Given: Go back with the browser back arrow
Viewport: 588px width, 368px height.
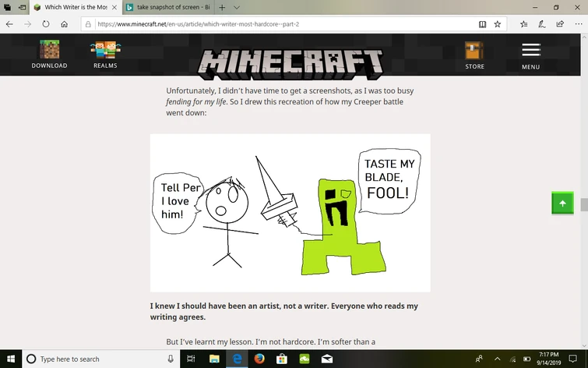Looking at the screenshot, I should click(9, 24).
